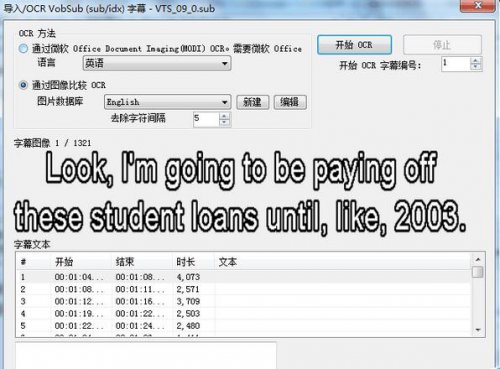This screenshot has width=500, height=369.
Task: Start OCR with the 开始 OCR button
Action: click(354, 45)
